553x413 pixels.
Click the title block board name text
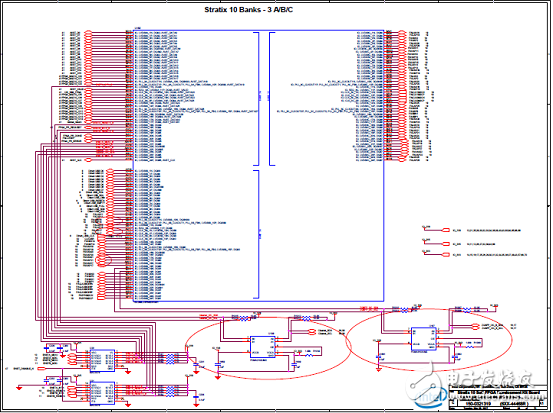497,392
